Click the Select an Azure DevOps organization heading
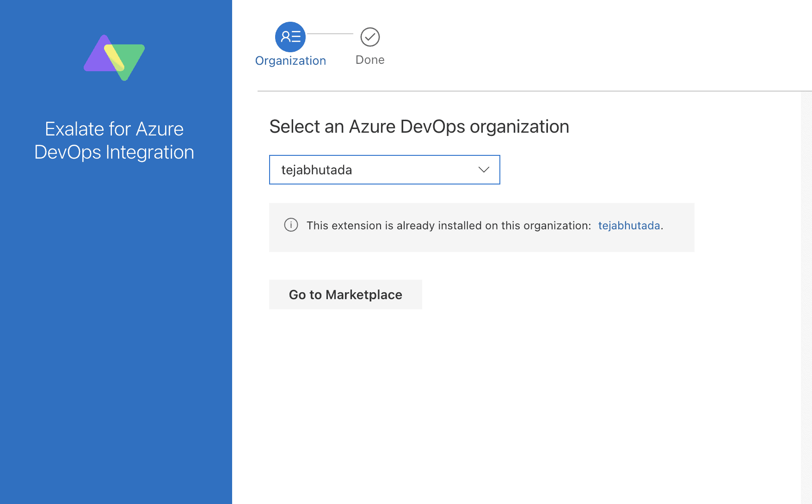This screenshot has width=812, height=504. point(419,126)
